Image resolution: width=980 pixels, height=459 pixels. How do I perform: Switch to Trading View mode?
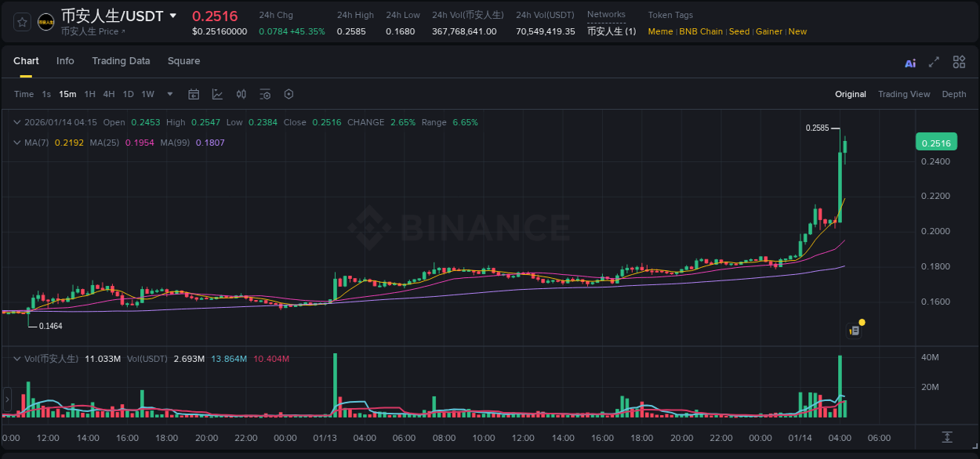point(904,94)
